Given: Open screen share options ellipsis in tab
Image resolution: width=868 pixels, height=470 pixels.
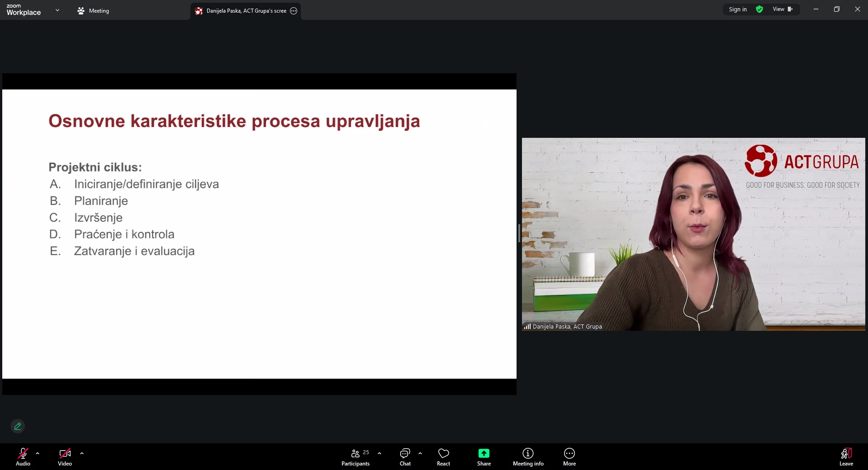Looking at the screenshot, I should (x=294, y=11).
